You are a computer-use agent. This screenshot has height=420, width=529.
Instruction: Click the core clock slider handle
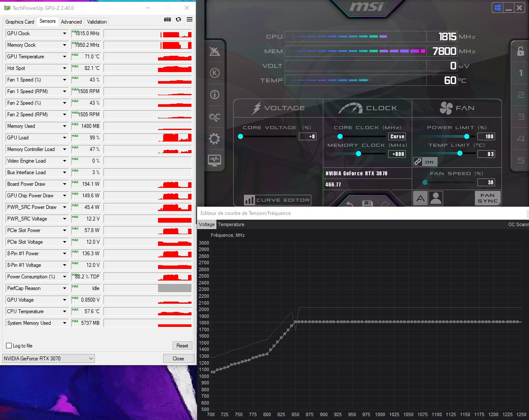point(340,136)
